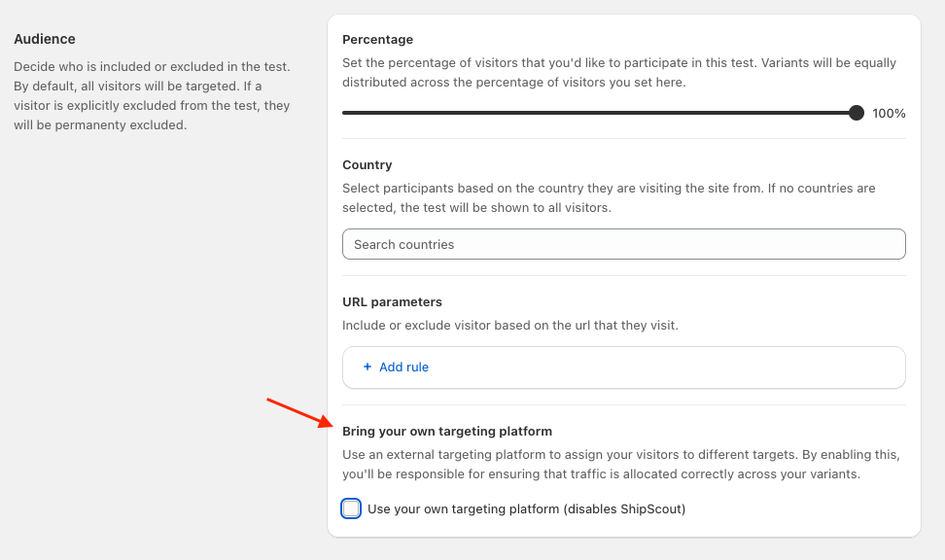Click the Search countries input field

(623, 244)
